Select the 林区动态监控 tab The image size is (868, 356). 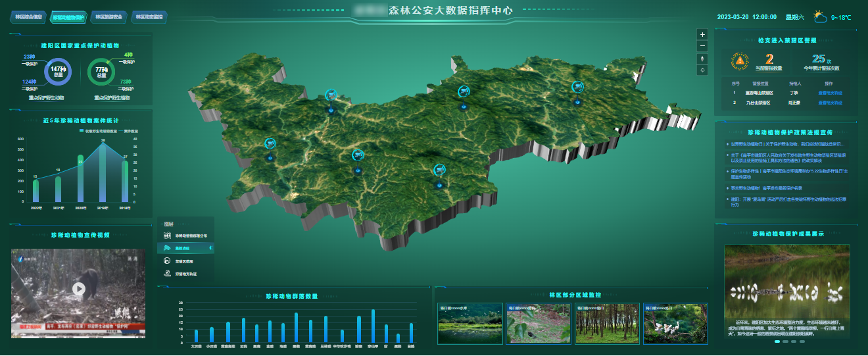tap(149, 16)
